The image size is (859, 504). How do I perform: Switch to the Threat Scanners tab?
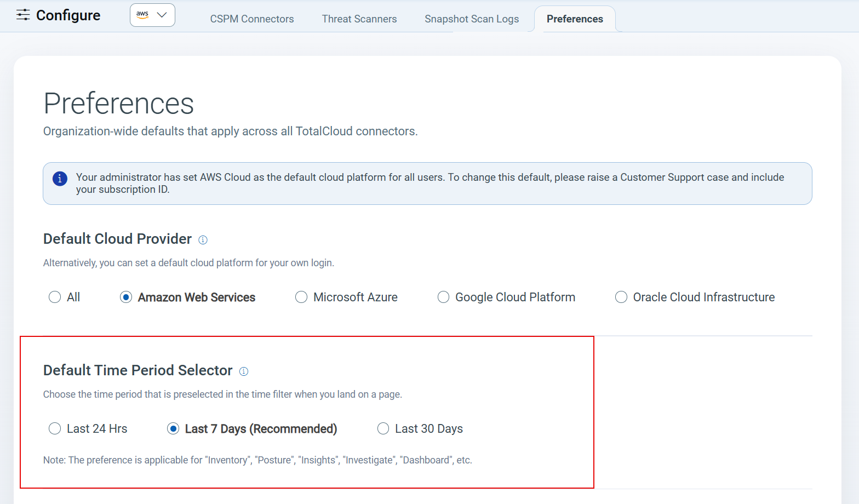[x=359, y=19]
